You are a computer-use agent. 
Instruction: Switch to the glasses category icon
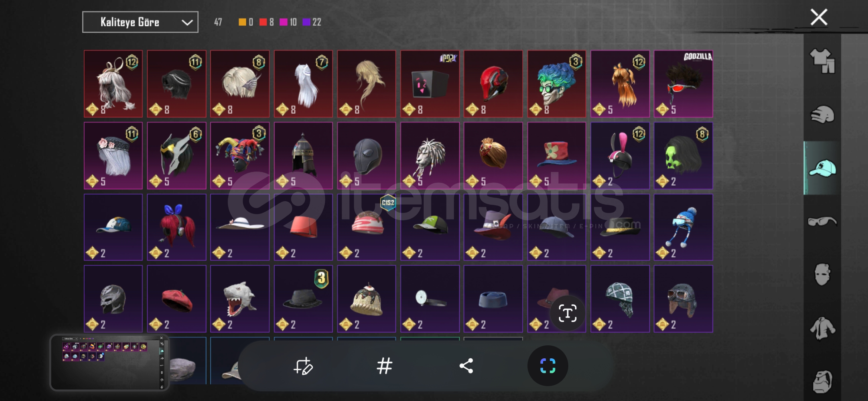coord(822,221)
